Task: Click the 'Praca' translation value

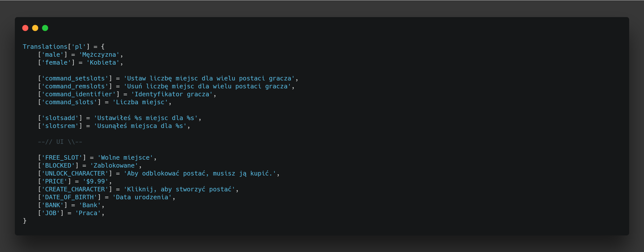Action: point(88,213)
